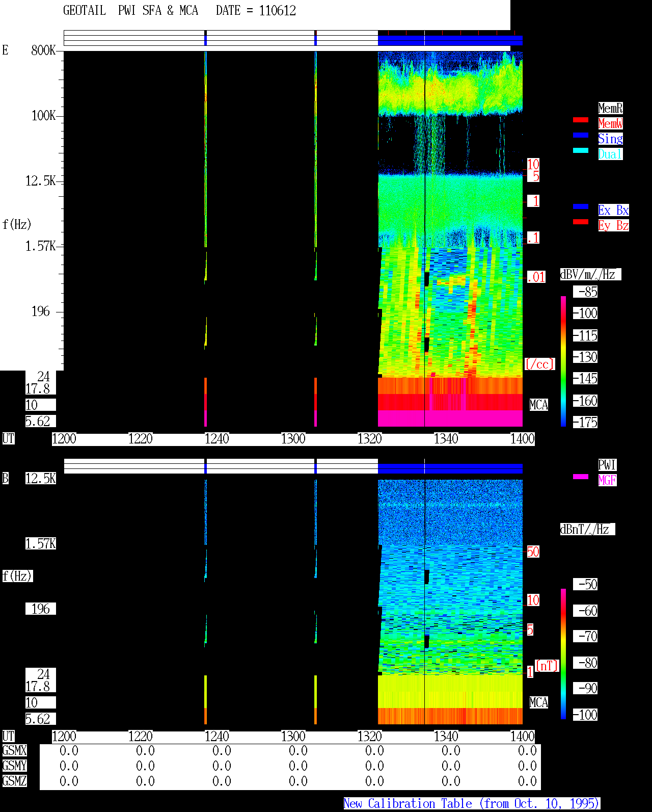Viewport: 652px width, 812px height.
Task: Click the Sing legend label
Action: (x=610, y=139)
